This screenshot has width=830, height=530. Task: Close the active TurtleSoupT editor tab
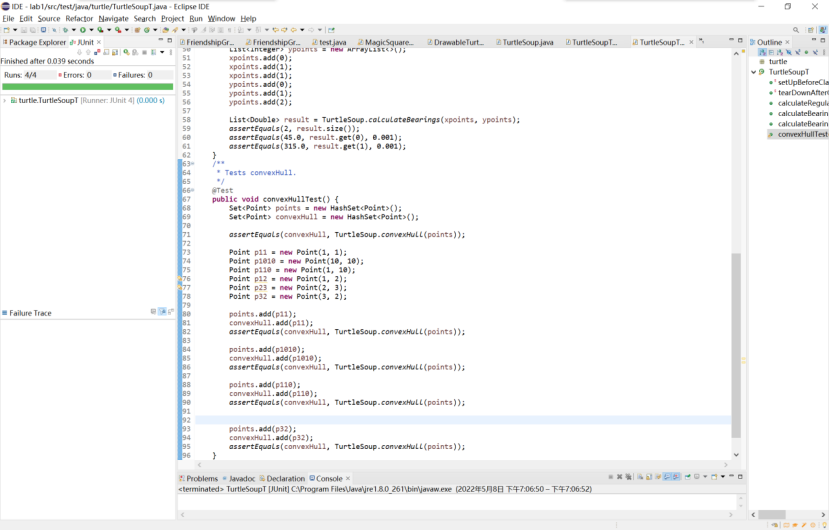[x=691, y=42]
